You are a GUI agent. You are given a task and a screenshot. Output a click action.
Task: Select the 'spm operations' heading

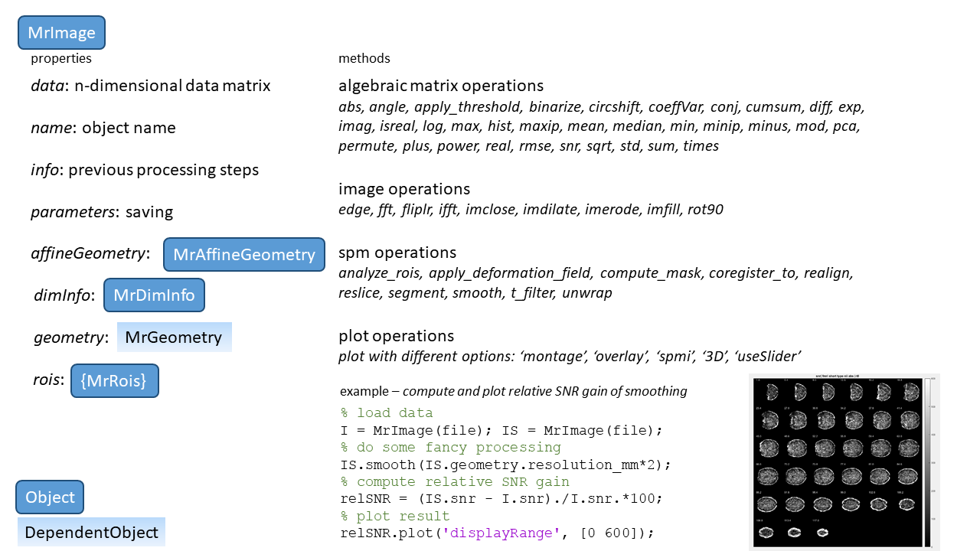pos(397,253)
